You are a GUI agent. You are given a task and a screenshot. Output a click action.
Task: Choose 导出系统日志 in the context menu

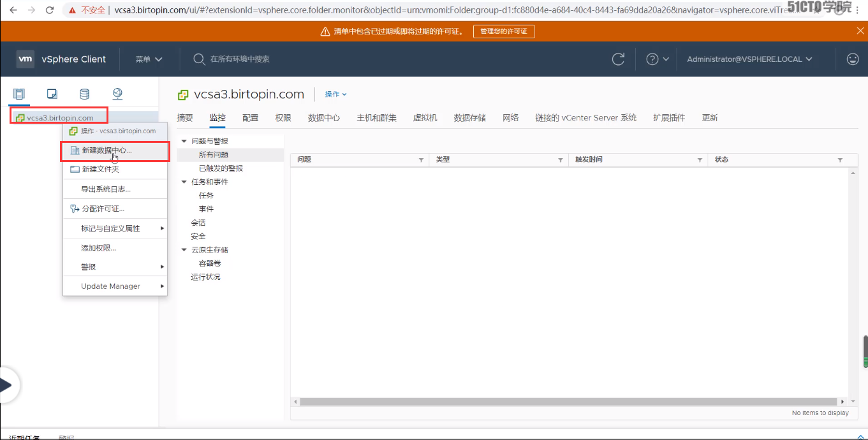click(115, 189)
